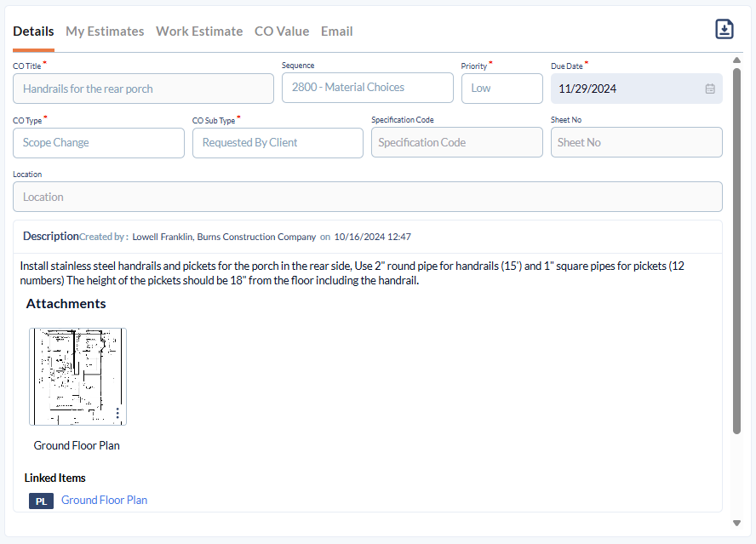
Task: Open the Sequence dropdown
Action: pyautogui.click(x=368, y=88)
